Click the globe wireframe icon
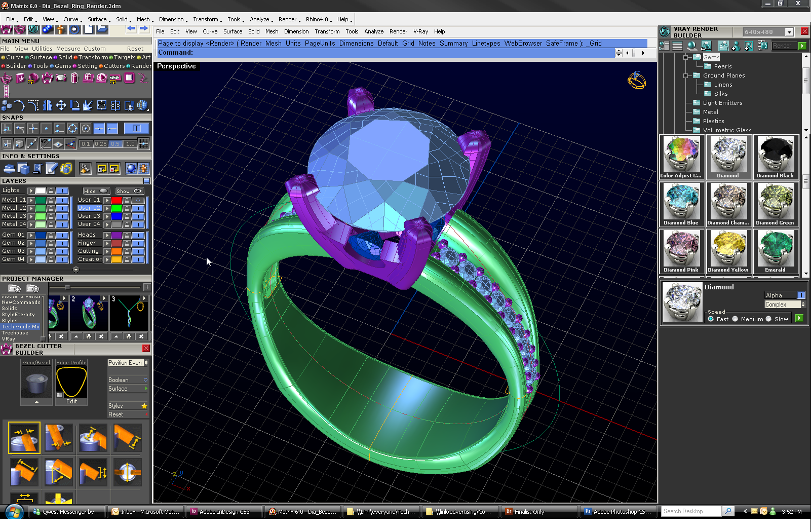The height and width of the screenshot is (532, 811). 142,105
